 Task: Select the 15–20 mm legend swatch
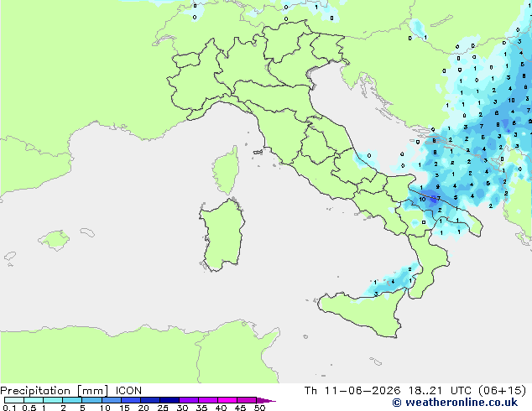pyautogui.click(x=130, y=400)
